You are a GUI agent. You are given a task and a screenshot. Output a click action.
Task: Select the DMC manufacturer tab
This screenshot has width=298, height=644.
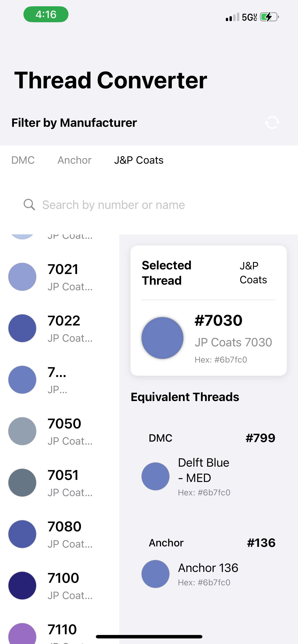[23, 160]
